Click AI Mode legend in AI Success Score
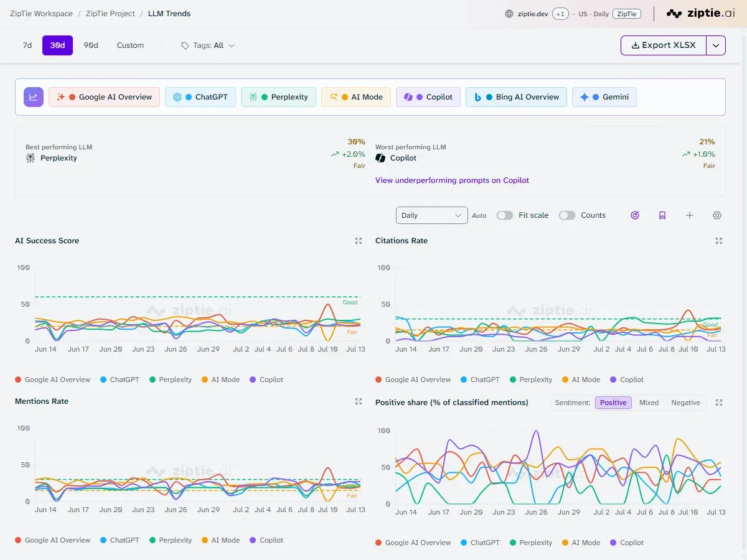The width and height of the screenshot is (747, 560). pos(220,380)
